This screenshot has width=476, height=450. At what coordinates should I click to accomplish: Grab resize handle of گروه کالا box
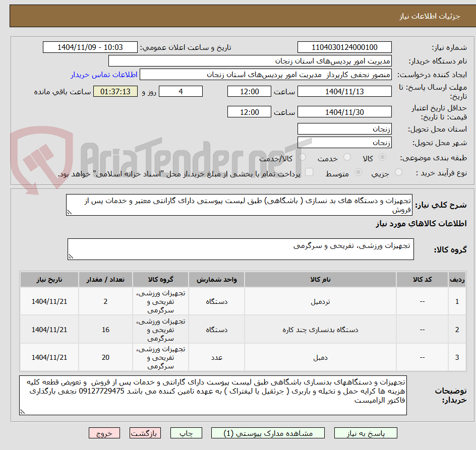pos(71,256)
